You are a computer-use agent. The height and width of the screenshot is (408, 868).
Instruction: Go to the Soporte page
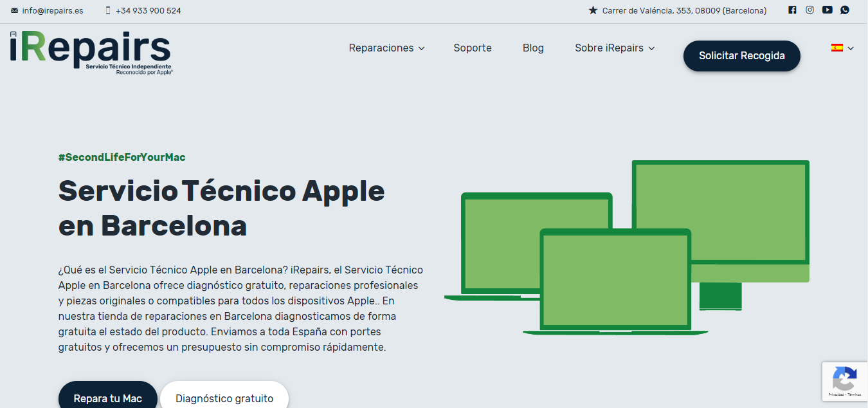click(x=473, y=48)
